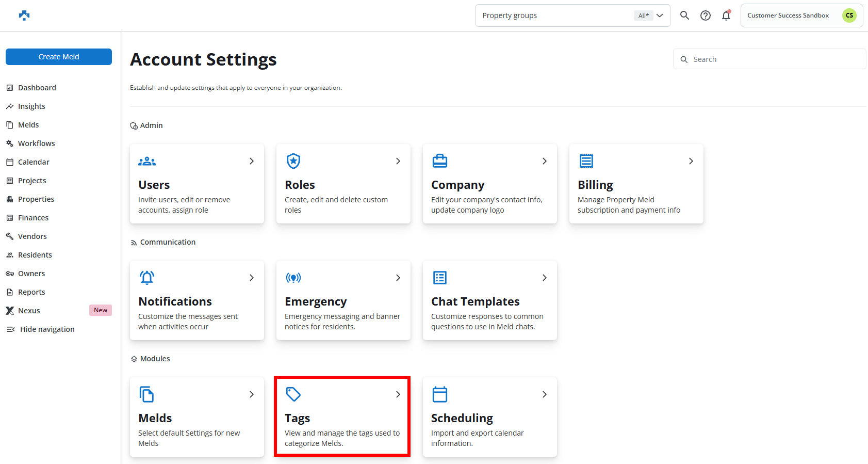
Task: Click the Company briefcase icon
Action: point(440,161)
